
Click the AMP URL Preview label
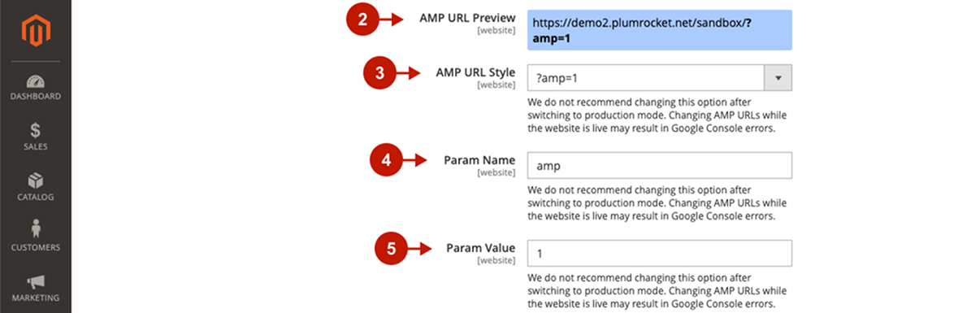(467, 17)
